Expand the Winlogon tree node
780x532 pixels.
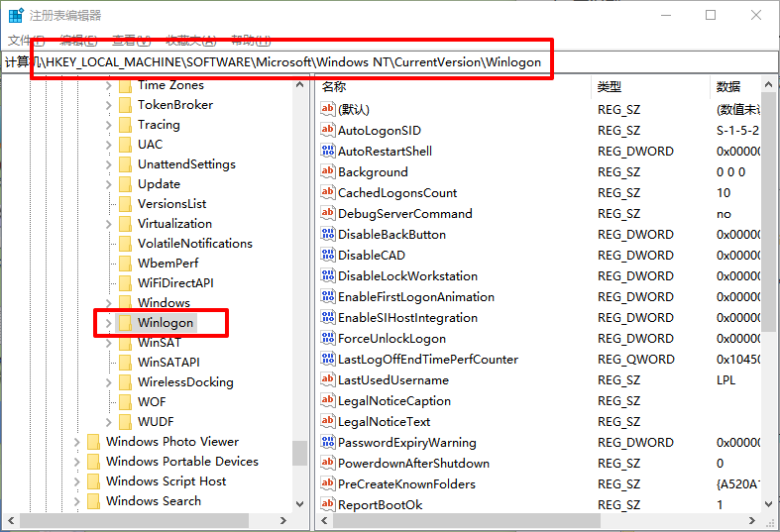tap(108, 323)
